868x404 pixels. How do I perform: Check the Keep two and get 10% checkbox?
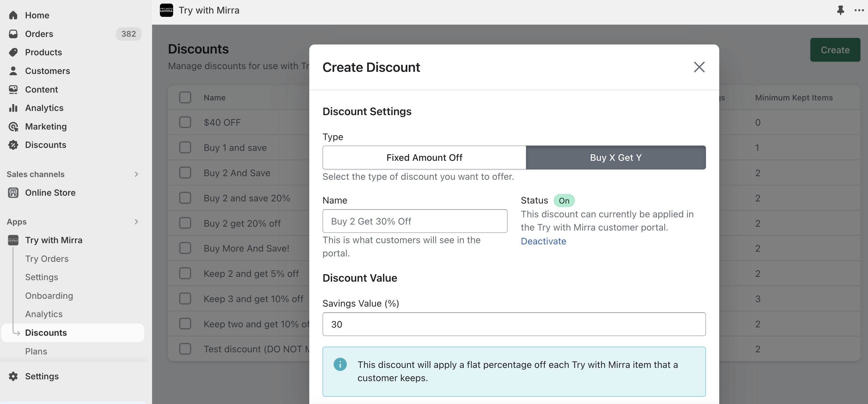(185, 324)
